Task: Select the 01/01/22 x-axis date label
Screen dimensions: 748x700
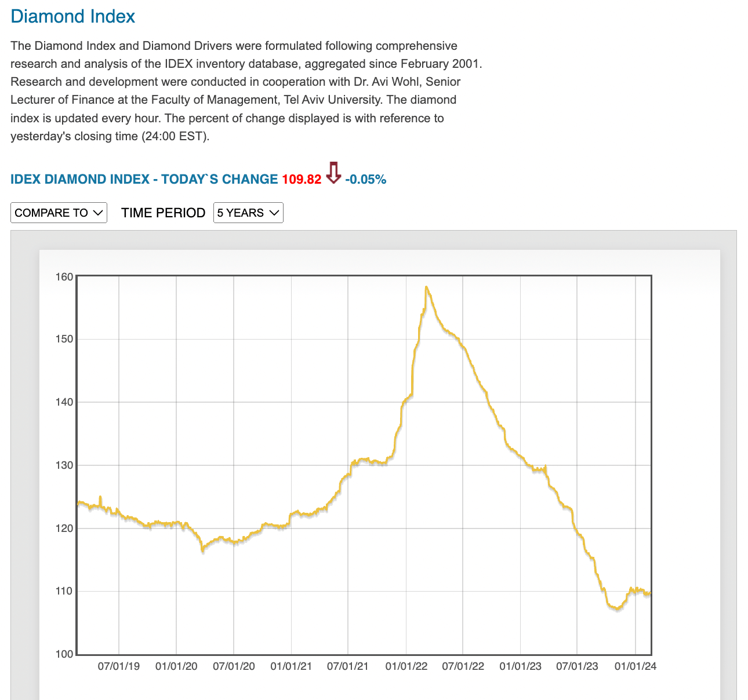Action: click(406, 666)
